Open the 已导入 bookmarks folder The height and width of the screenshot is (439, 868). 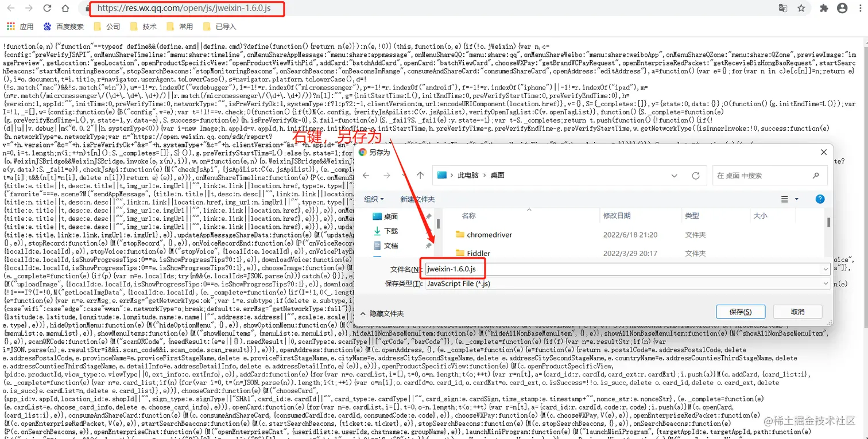point(219,26)
